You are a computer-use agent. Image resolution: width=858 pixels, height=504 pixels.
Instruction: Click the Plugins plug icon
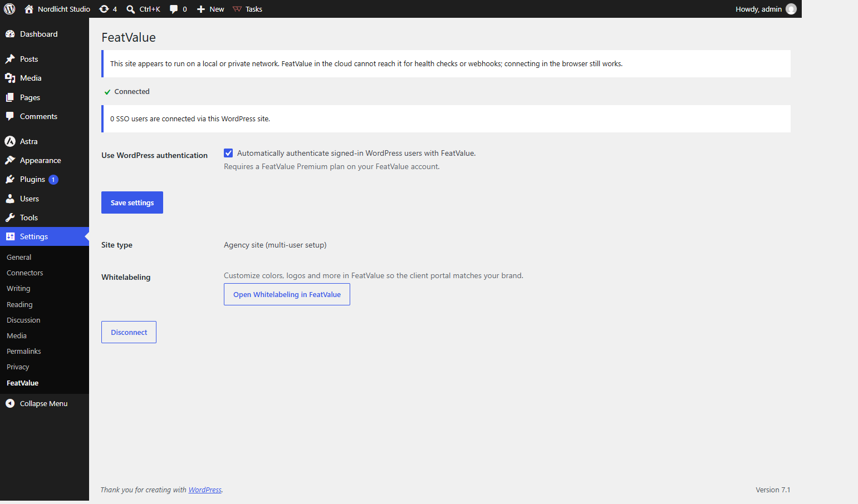pos(10,179)
